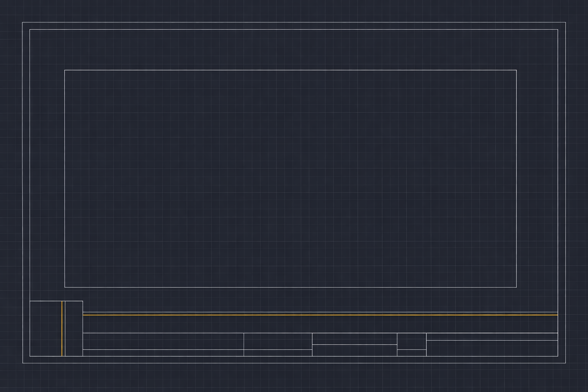
Task: Click the narrow fourth title block cell's lower part
Action: pyautogui.click(x=412, y=353)
